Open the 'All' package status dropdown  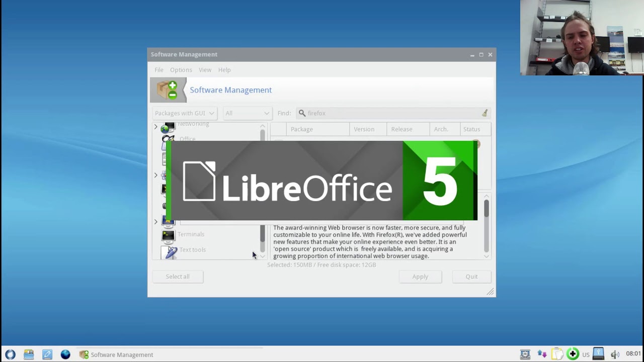248,113
